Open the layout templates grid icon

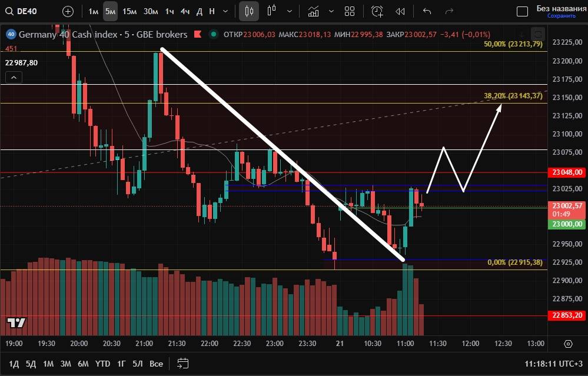point(350,11)
